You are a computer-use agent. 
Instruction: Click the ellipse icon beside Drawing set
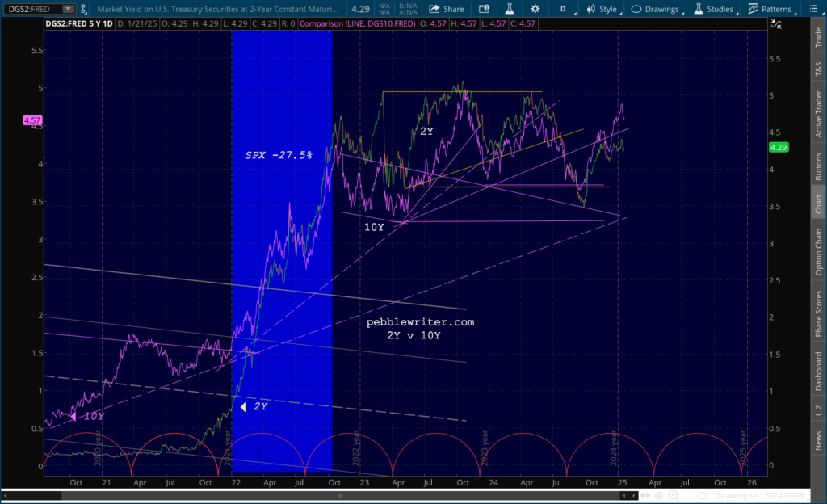[x=702, y=496]
